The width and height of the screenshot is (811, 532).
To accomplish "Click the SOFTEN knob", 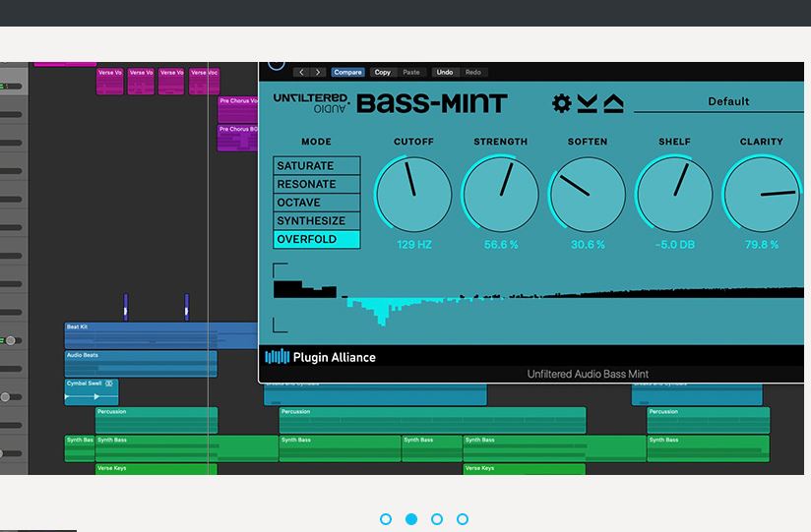I will (587, 195).
